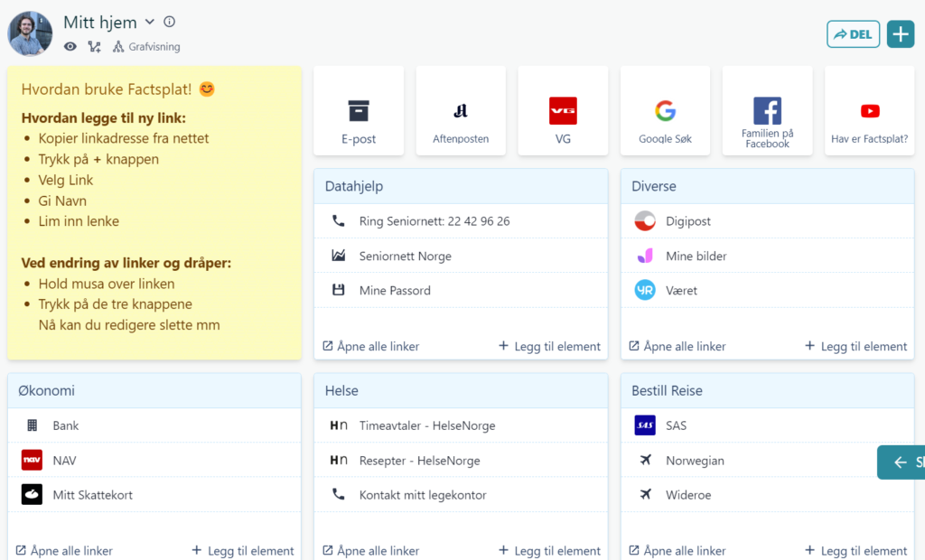Open Timeavtaler - HelseNorge link
Viewport: 925px width, 560px height.
click(x=426, y=425)
